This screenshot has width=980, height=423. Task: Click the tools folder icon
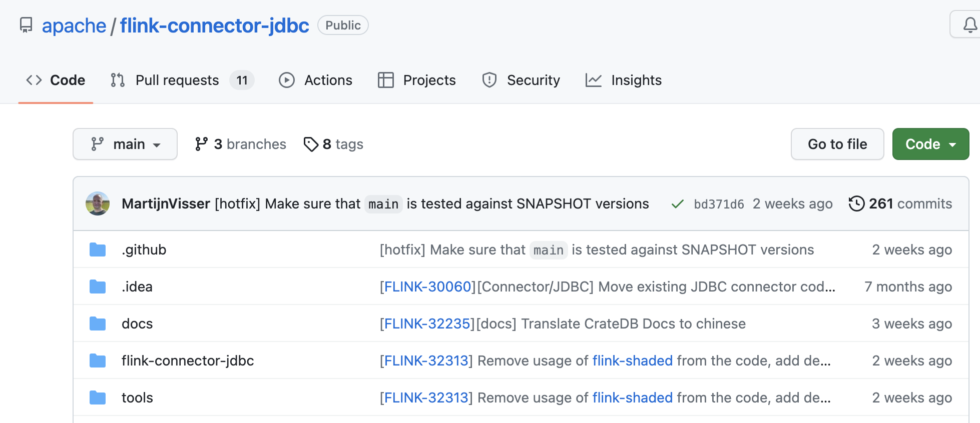coord(98,397)
